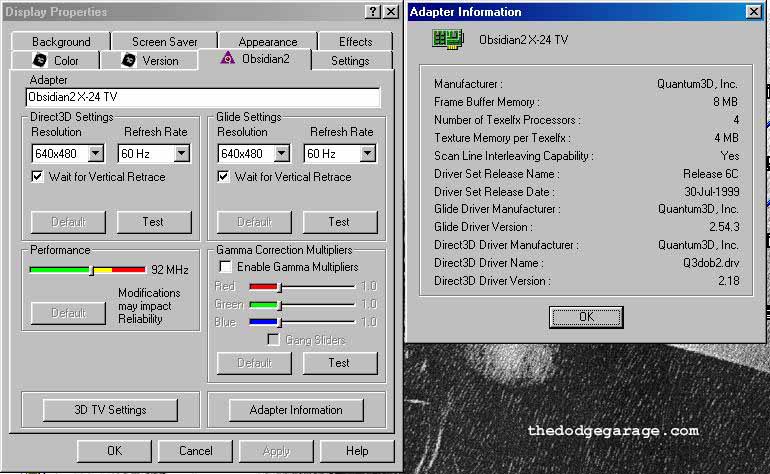Close the Adapter Information window
770x474 pixels.
tap(754, 11)
